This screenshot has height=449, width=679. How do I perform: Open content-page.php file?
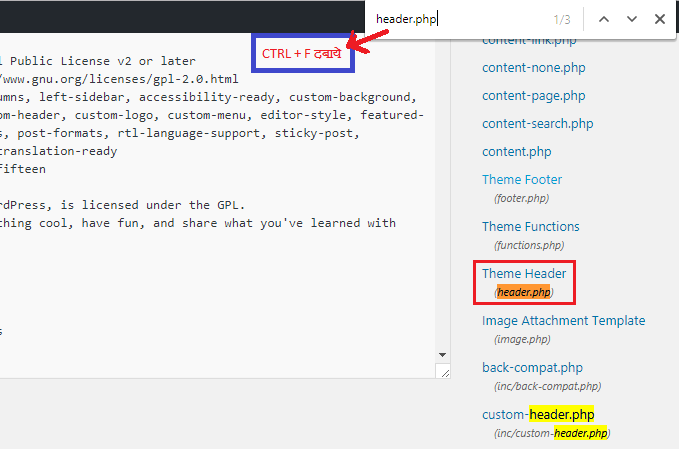[534, 96]
